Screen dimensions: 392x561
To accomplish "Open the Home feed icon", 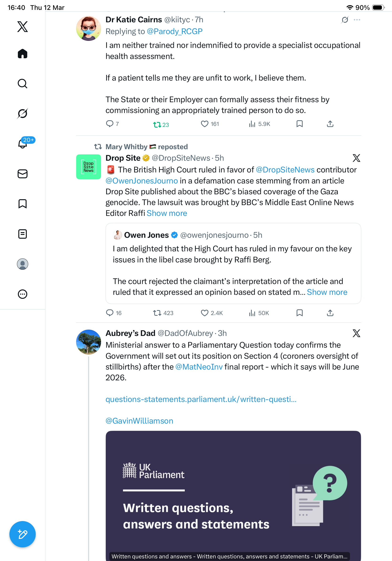I will 23,54.
